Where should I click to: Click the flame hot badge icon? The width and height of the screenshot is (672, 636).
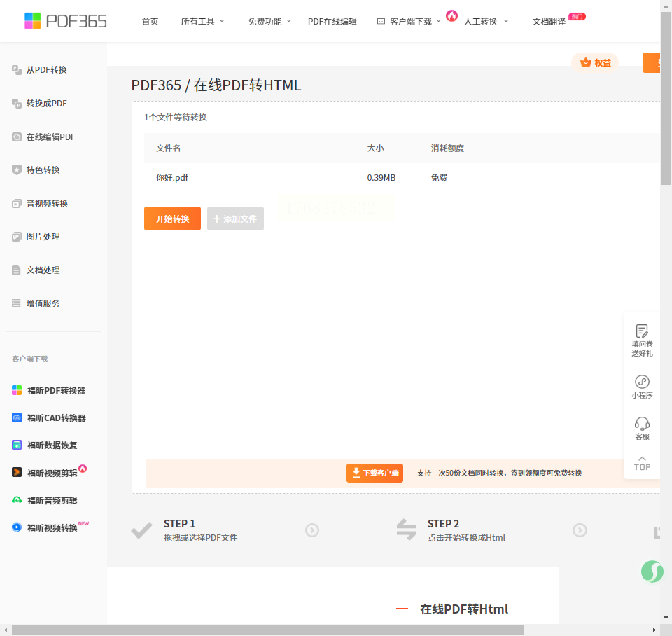(x=451, y=16)
